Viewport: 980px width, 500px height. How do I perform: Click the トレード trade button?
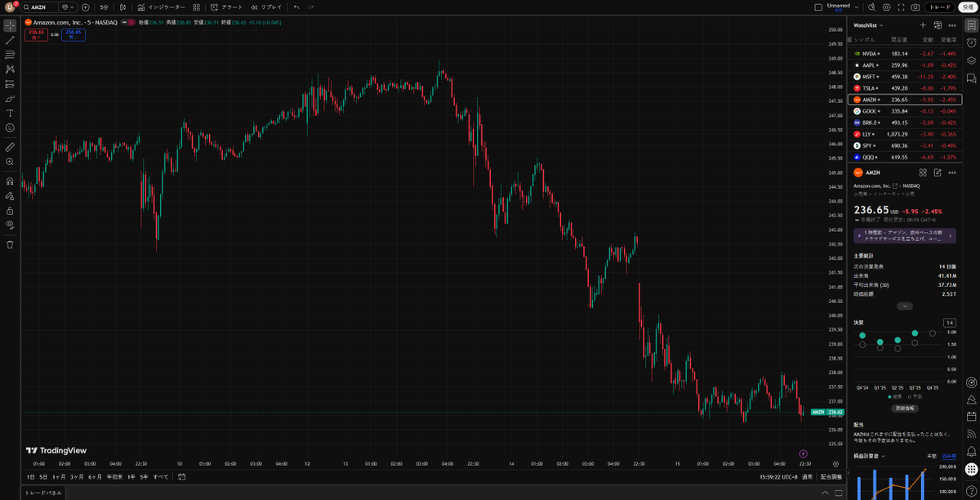940,7
